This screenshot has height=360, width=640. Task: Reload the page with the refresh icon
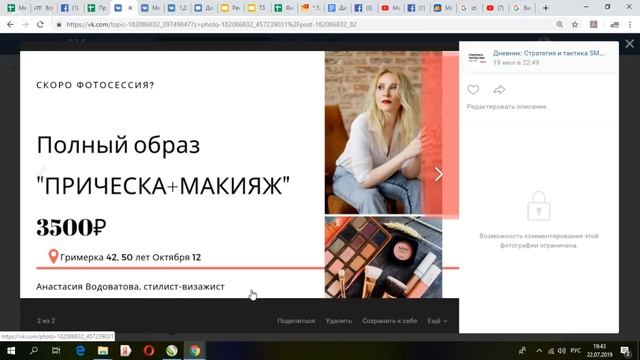click(x=40, y=24)
